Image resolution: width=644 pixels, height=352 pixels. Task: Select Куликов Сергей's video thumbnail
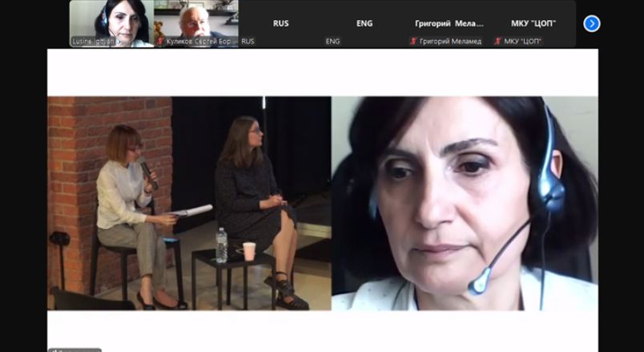coord(196,23)
